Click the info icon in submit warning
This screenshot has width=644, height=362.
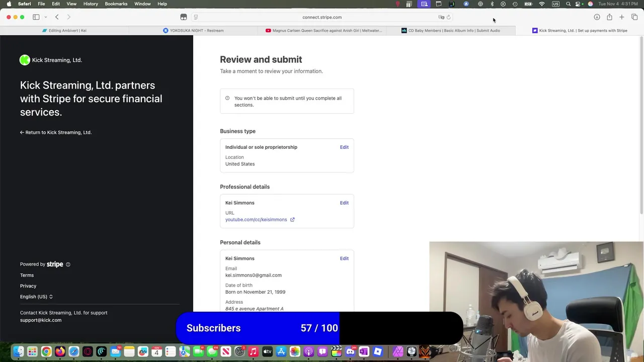click(227, 98)
